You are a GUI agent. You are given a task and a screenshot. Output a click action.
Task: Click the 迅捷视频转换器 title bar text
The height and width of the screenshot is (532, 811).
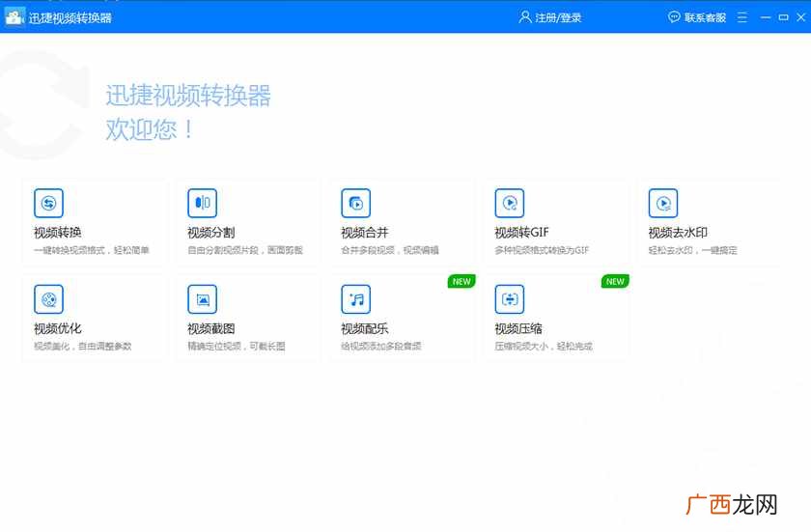[70, 18]
